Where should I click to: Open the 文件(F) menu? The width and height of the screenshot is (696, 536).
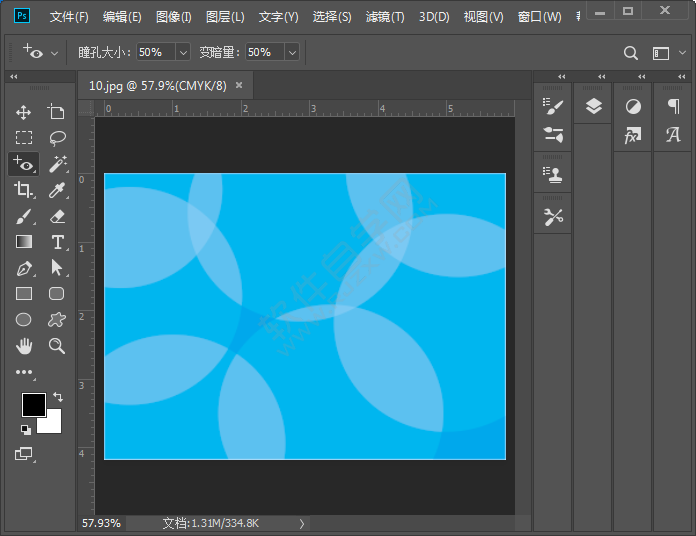pyautogui.click(x=69, y=17)
